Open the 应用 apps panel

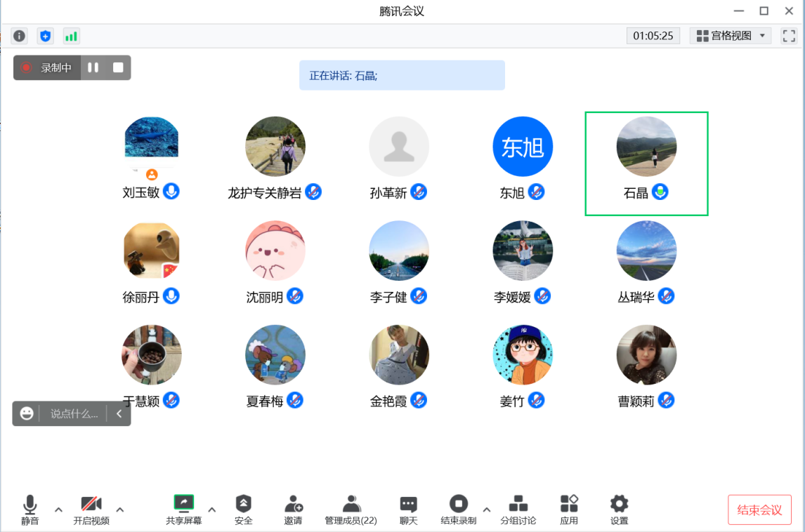tap(569, 510)
